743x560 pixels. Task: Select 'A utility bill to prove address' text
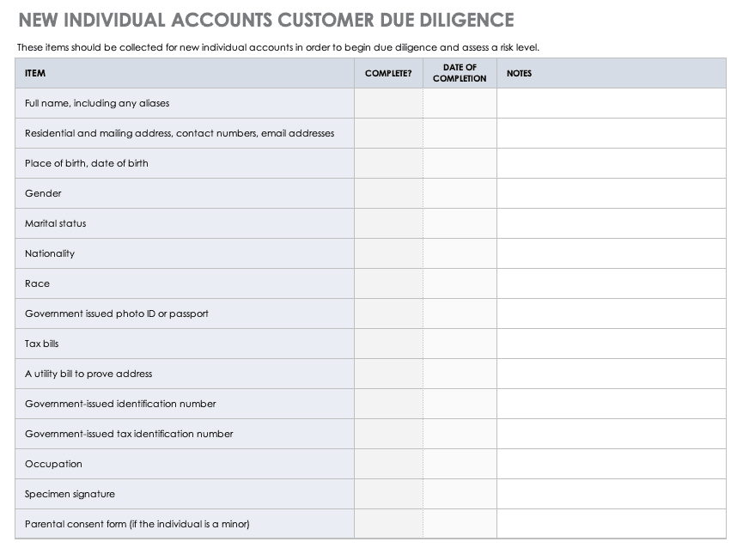click(x=88, y=374)
